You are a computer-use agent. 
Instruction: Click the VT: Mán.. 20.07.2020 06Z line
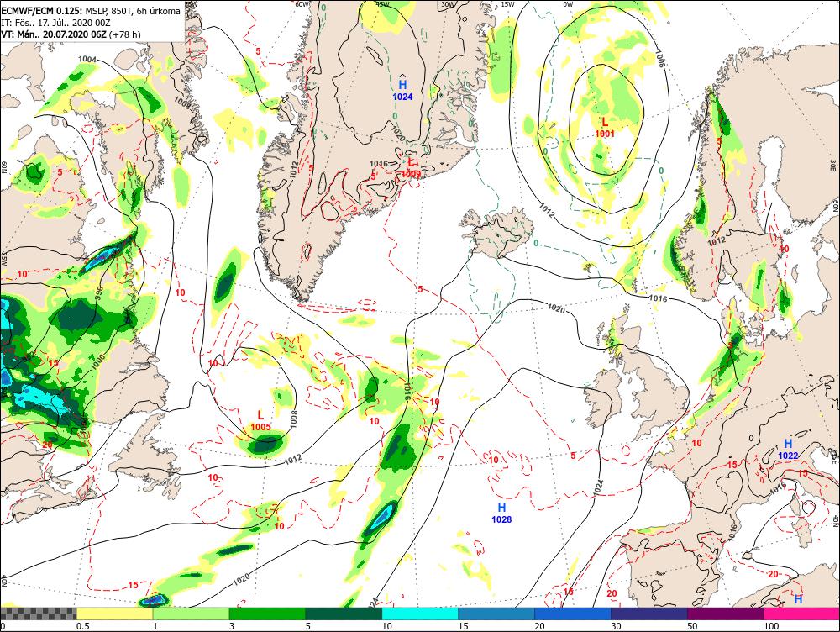[71, 34]
